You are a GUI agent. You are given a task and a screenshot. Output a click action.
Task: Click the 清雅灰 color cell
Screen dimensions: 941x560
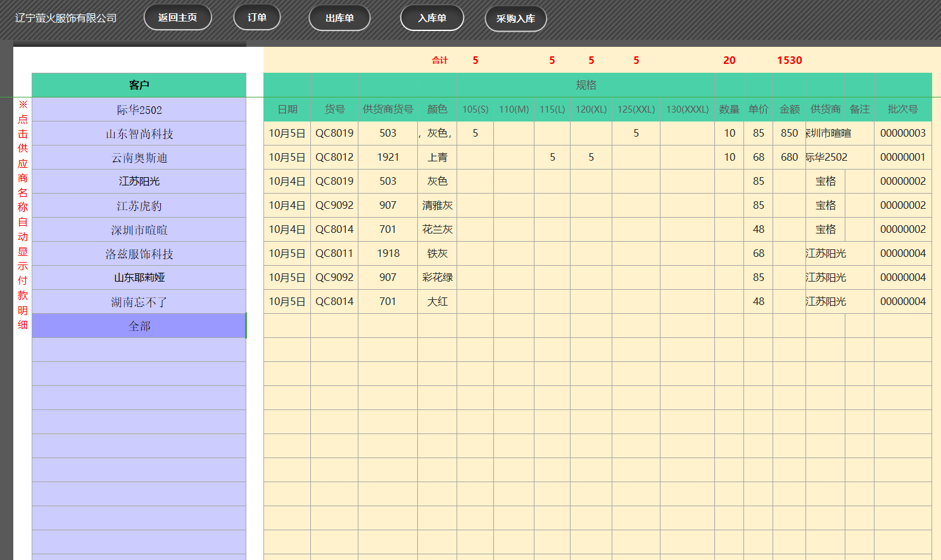(437, 205)
